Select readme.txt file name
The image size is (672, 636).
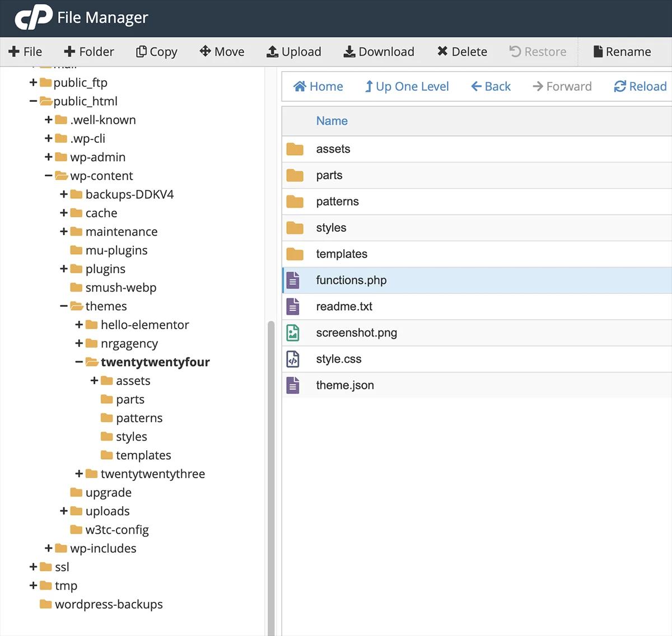pyautogui.click(x=344, y=306)
